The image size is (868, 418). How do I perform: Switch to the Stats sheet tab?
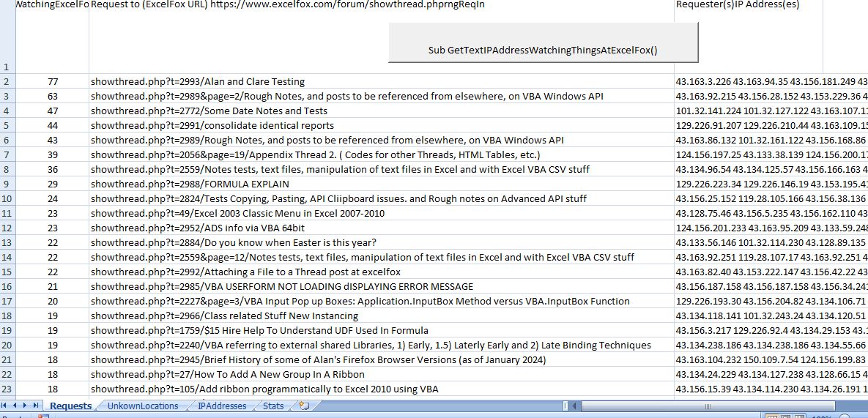coord(273,406)
